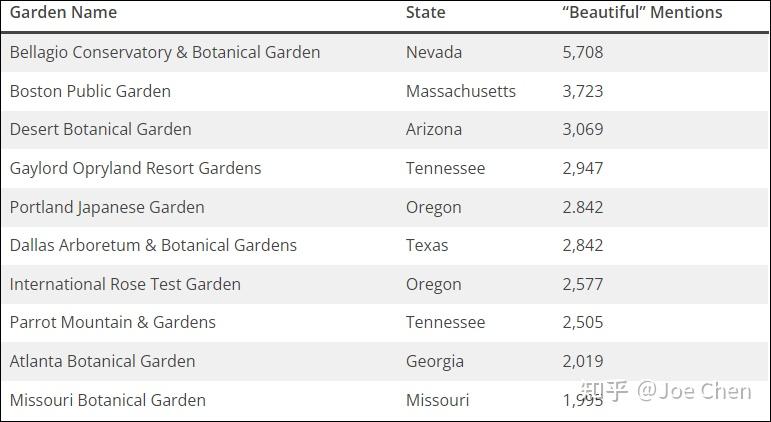
Task: Click the State column header
Action: (x=425, y=13)
